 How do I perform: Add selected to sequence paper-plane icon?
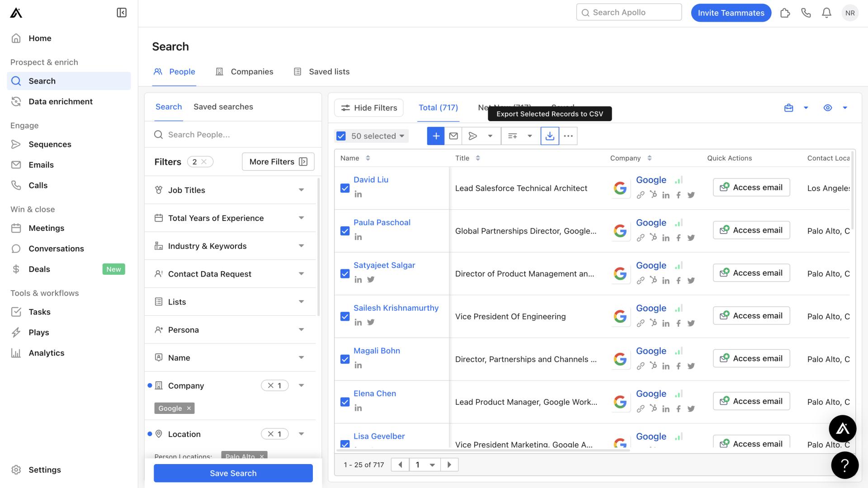pyautogui.click(x=473, y=136)
